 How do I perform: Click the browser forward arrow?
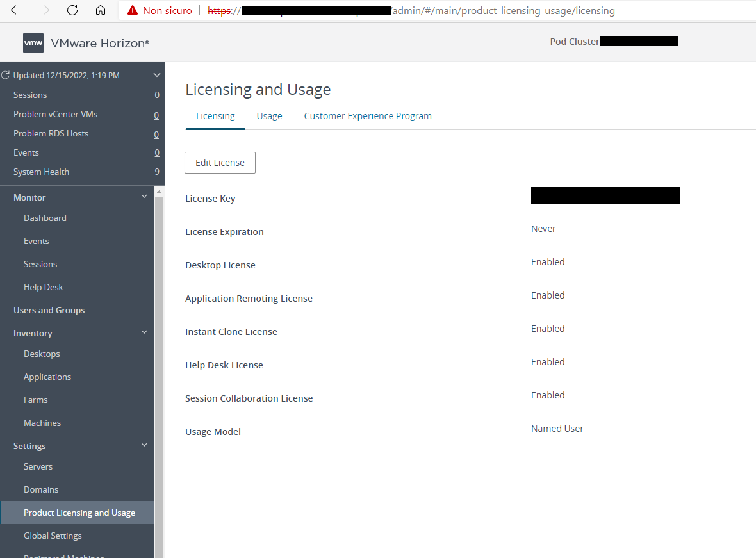[44, 10]
